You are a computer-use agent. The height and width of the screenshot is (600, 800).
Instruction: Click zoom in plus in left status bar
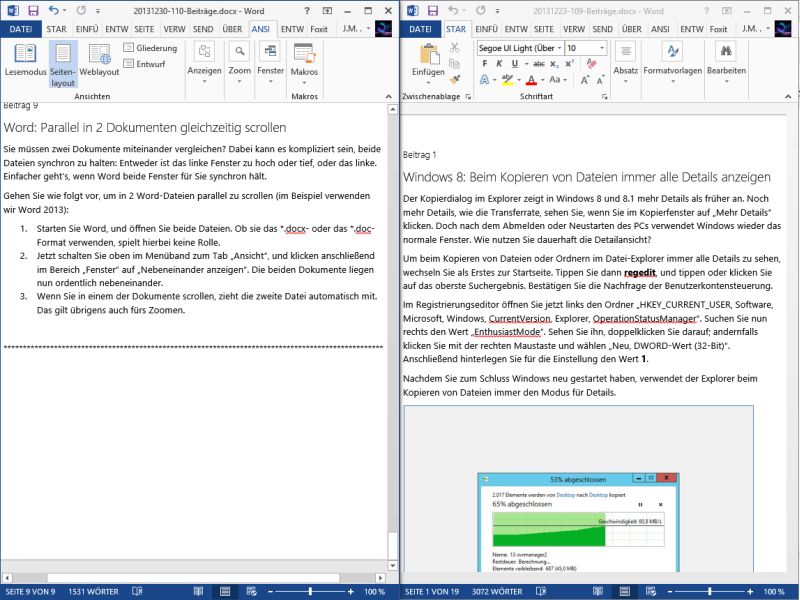(351, 591)
